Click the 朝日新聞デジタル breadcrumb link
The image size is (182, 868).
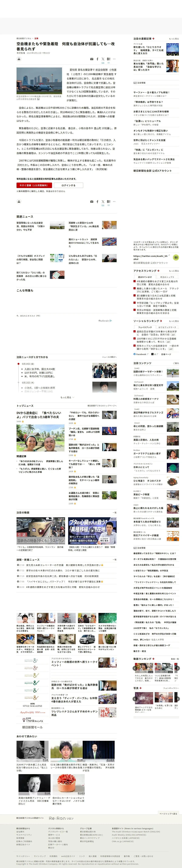tap(24, 38)
